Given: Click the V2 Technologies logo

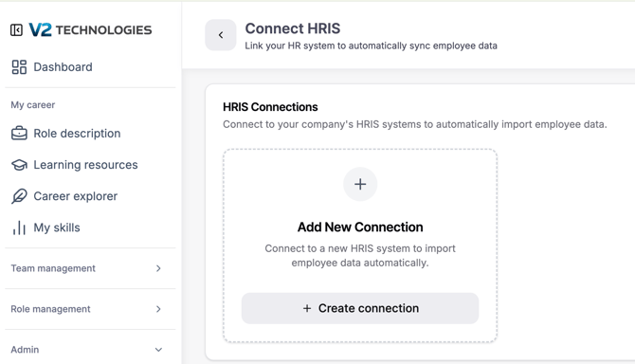Looking at the screenshot, I should [90, 30].
